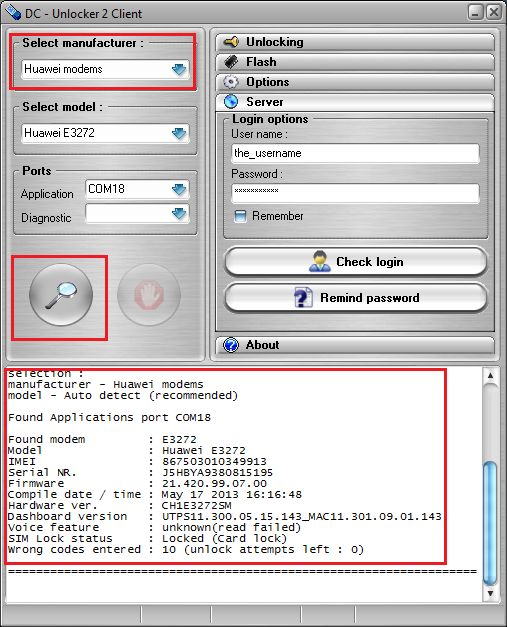Image resolution: width=507 pixels, height=627 pixels.
Task: Click the gear icon beside Options
Action: [x=231, y=82]
